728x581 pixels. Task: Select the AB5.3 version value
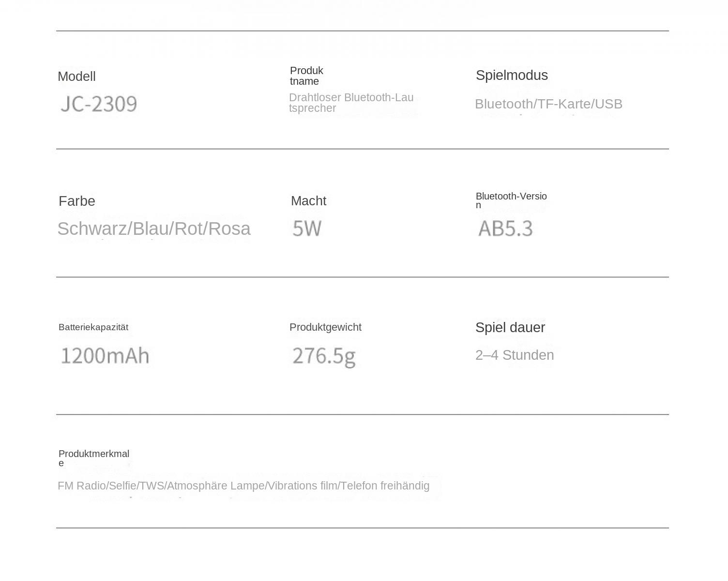(505, 229)
